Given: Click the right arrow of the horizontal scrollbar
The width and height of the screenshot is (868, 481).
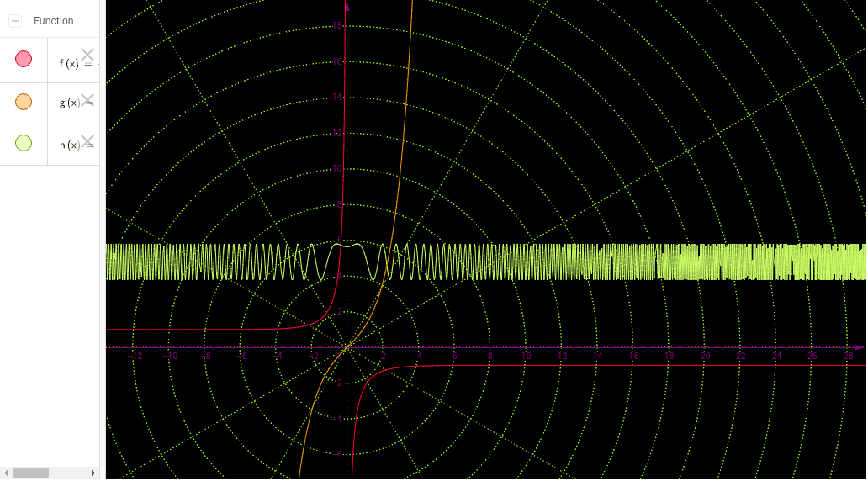Looking at the screenshot, I should (x=93, y=473).
